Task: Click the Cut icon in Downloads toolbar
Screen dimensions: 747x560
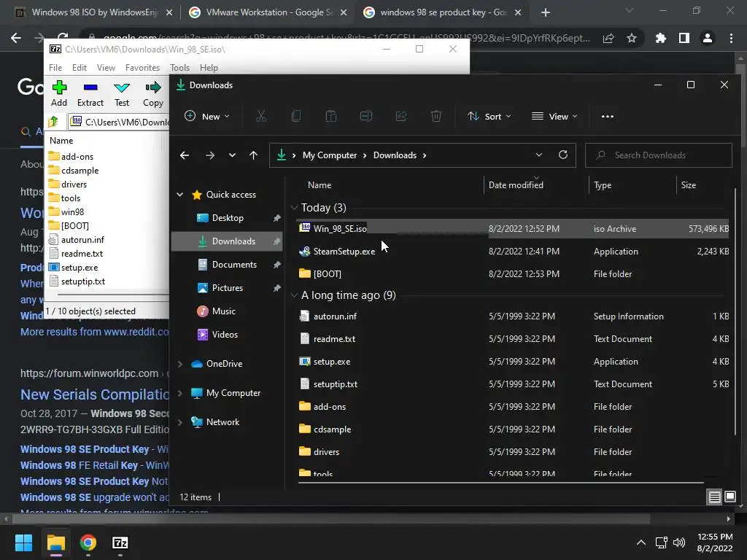Action: (261, 116)
